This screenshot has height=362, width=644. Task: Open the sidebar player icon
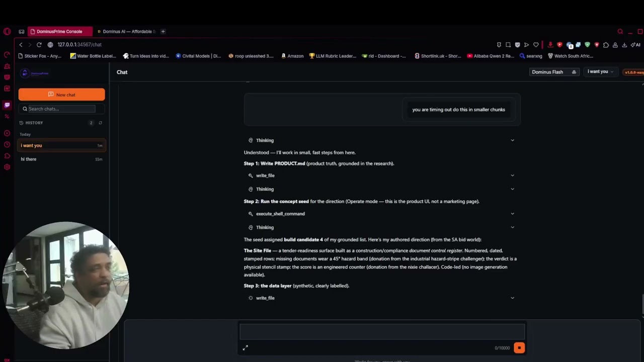[7, 133]
